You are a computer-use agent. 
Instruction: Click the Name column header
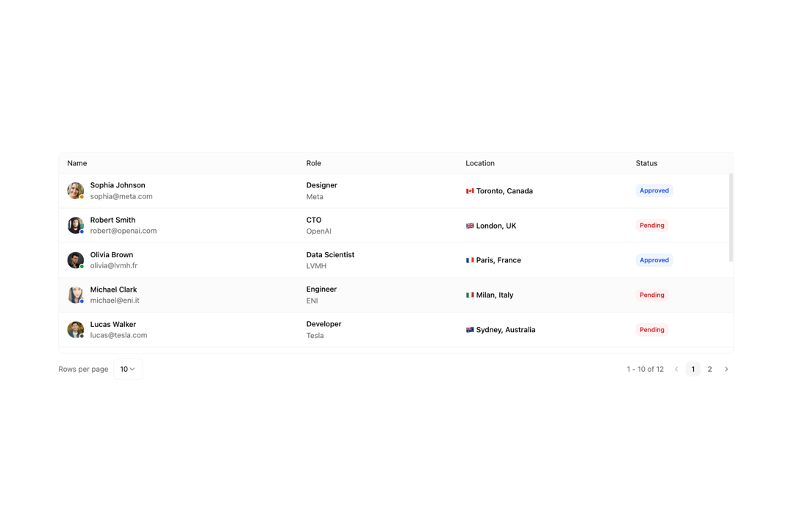click(x=77, y=163)
